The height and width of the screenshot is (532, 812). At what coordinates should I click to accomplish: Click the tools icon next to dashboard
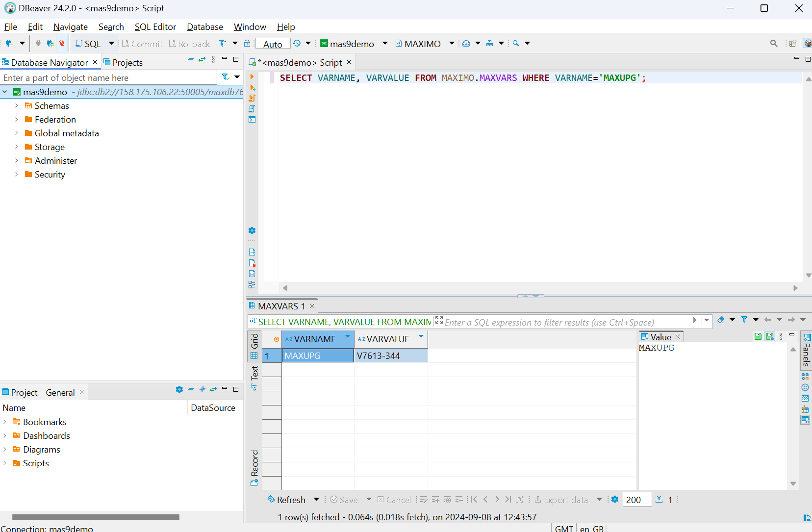click(489, 43)
